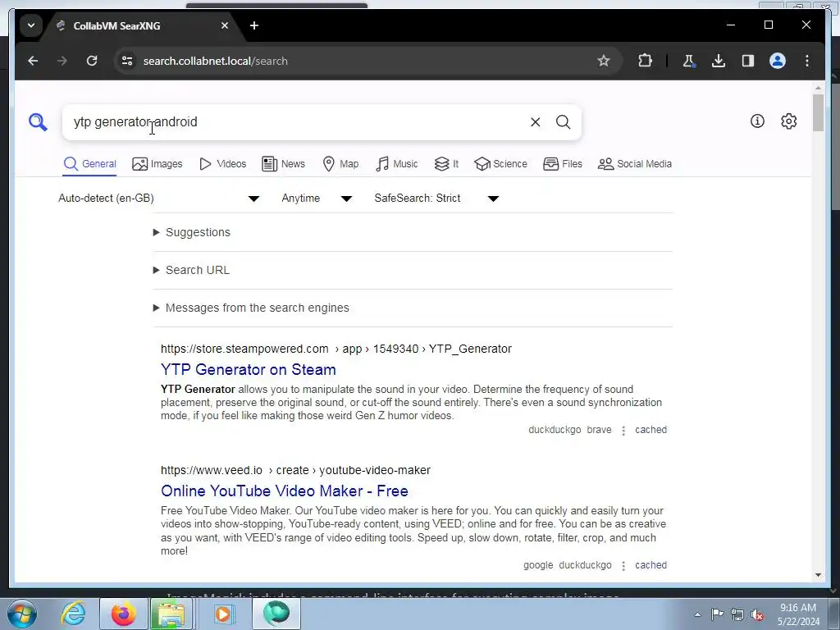Switch to Files search tab
The width and height of the screenshot is (840, 630).
(x=563, y=164)
